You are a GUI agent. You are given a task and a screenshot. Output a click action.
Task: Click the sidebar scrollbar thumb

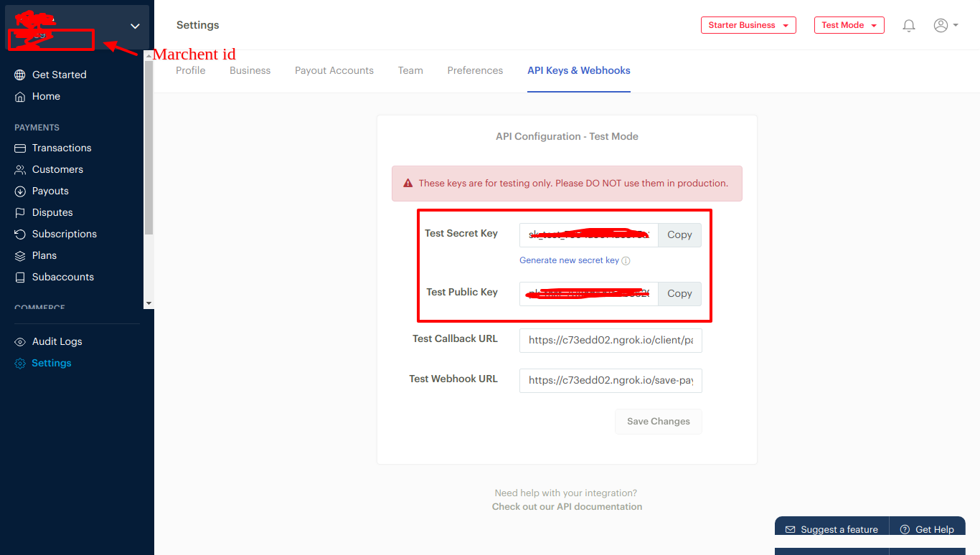point(149,148)
